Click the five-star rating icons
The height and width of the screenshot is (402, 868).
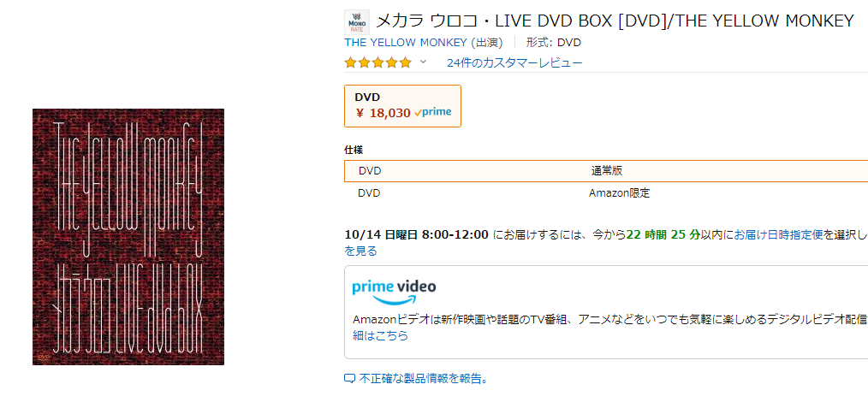click(378, 62)
